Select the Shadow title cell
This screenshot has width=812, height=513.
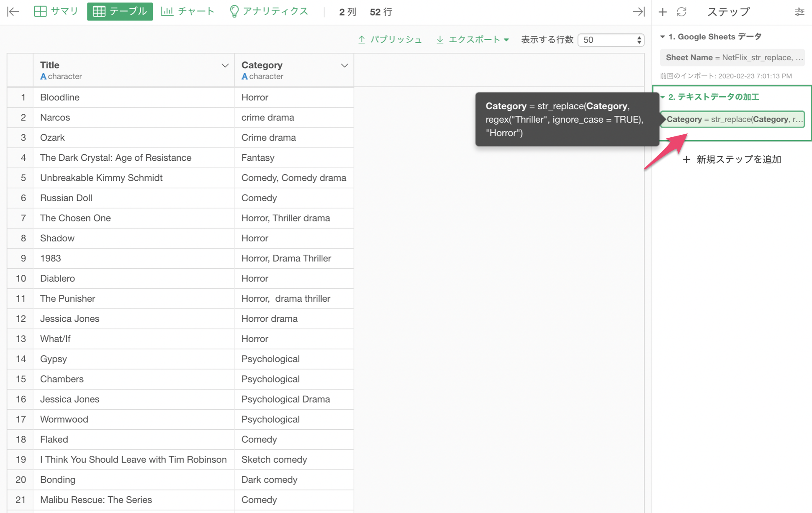pyautogui.click(x=134, y=238)
